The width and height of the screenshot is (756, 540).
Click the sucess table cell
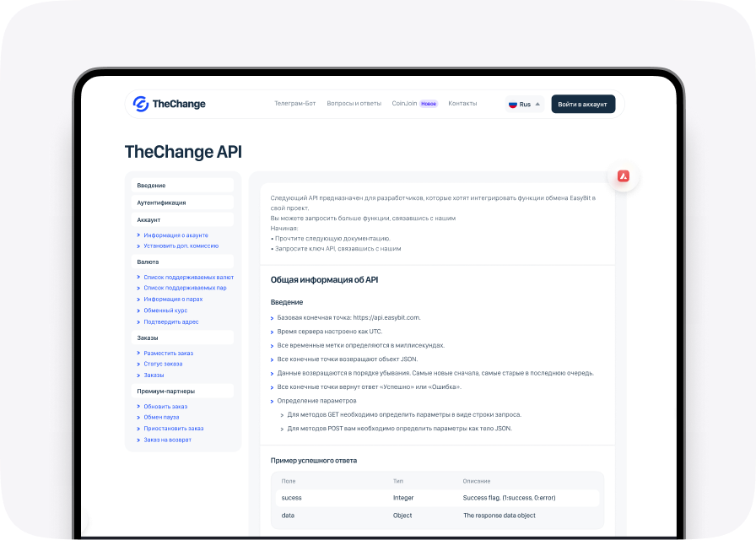coord(291,498)
